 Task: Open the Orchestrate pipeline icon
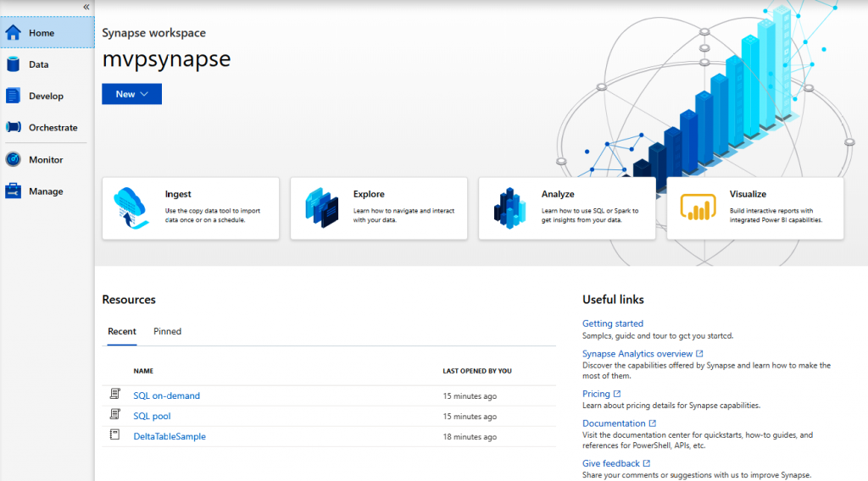[14, 128]
